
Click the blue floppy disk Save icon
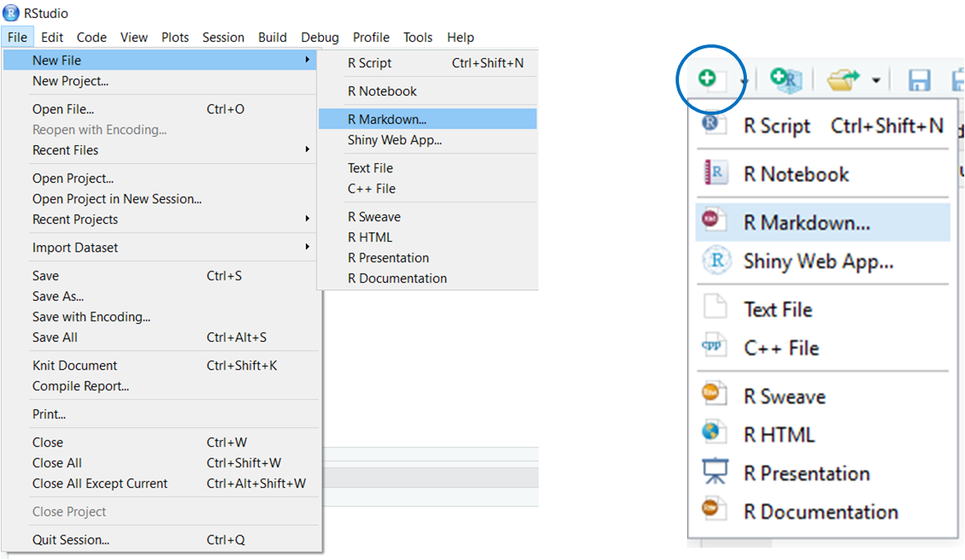918,80
